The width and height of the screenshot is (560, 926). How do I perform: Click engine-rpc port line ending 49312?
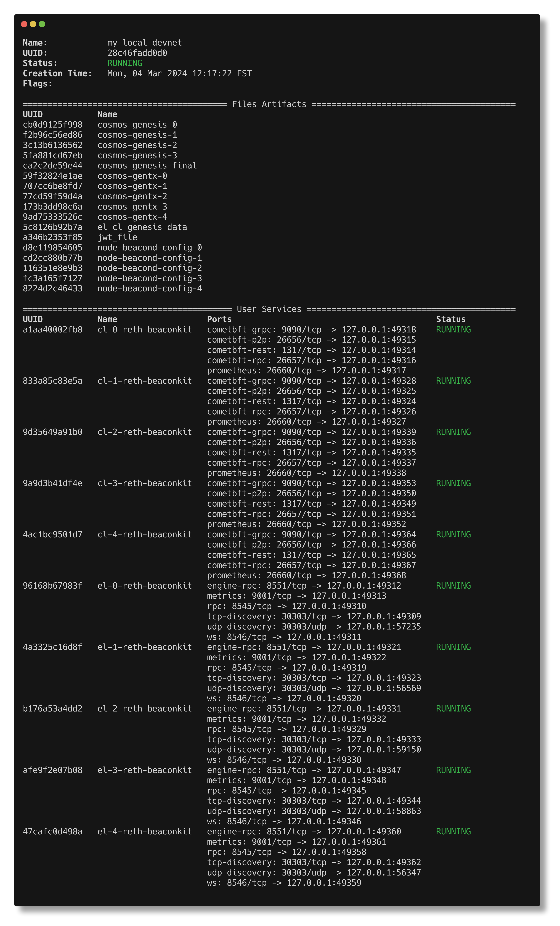coord(304,586)
